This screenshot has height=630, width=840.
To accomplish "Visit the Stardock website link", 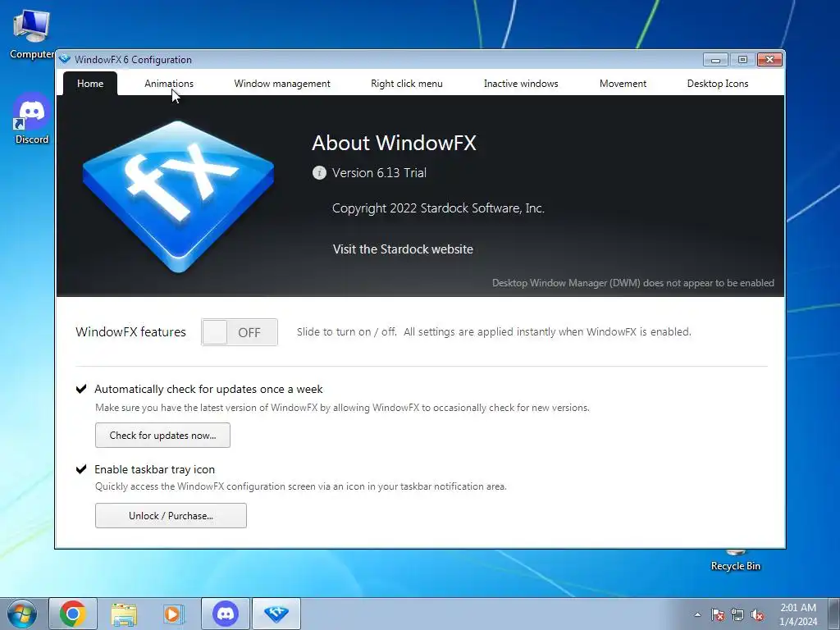I will coord(403,249).
